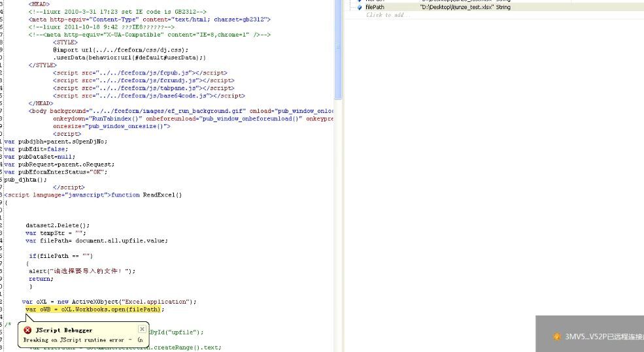Screen dimensions: 644x352
Task: Click the value "D:\Desktop\lijunze_test.xlsx" in watch panel
Action: pos(457,7)
